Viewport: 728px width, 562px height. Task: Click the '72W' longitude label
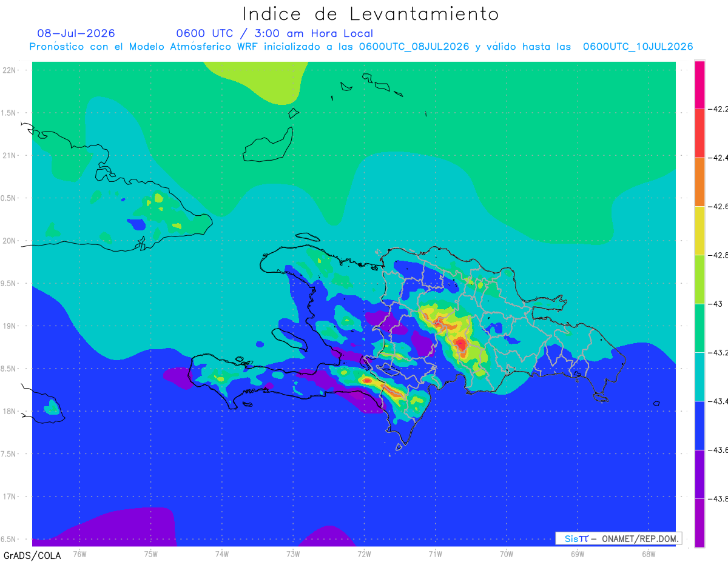[364, 553]
